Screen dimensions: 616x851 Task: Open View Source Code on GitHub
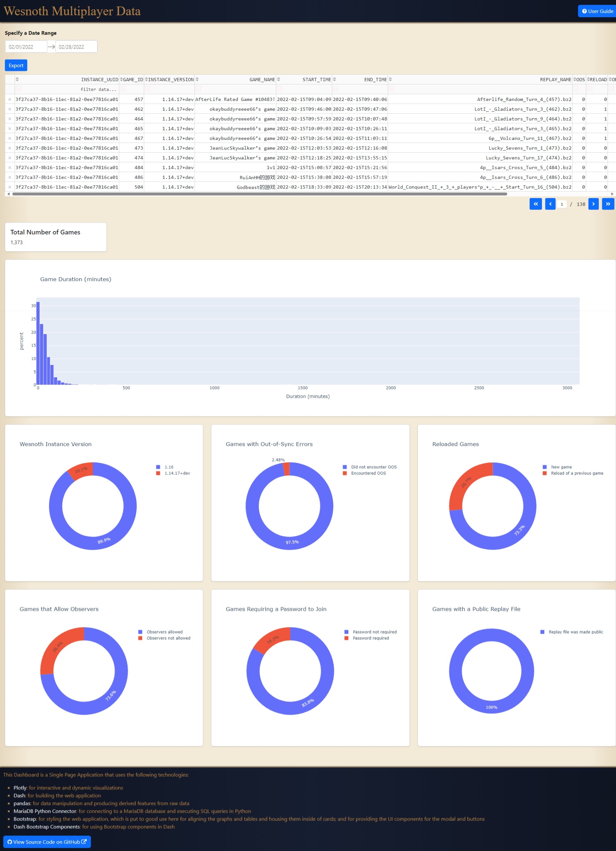coord(47,842)
